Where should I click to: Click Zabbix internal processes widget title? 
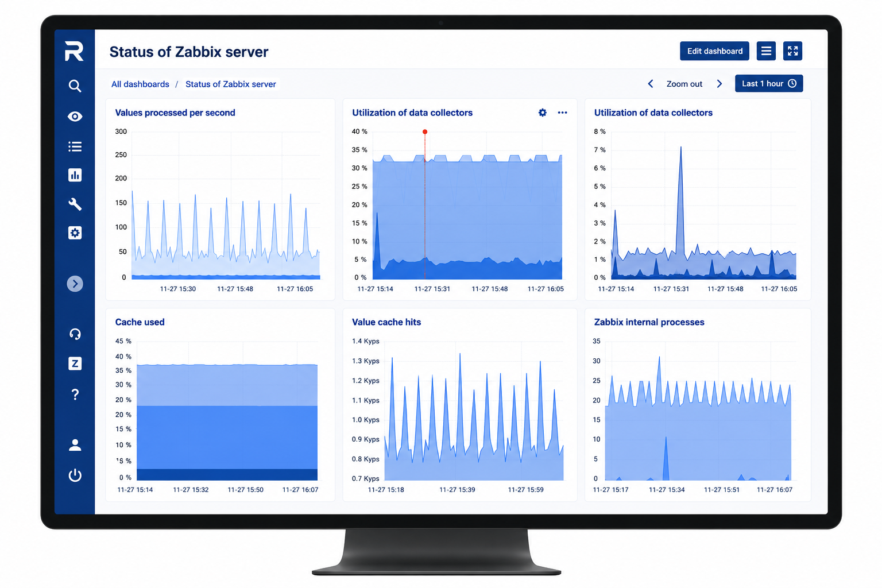[649, 322]
